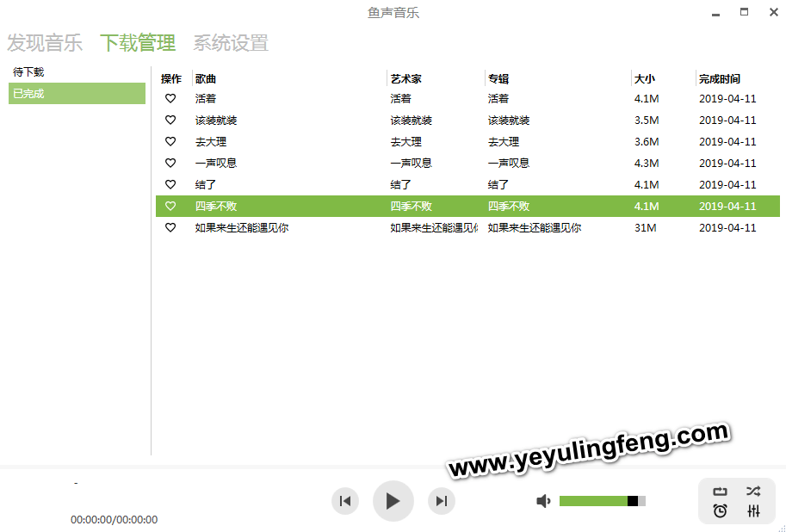Favorite the highlighted 四季不败 song

click(x=170, y=206)
